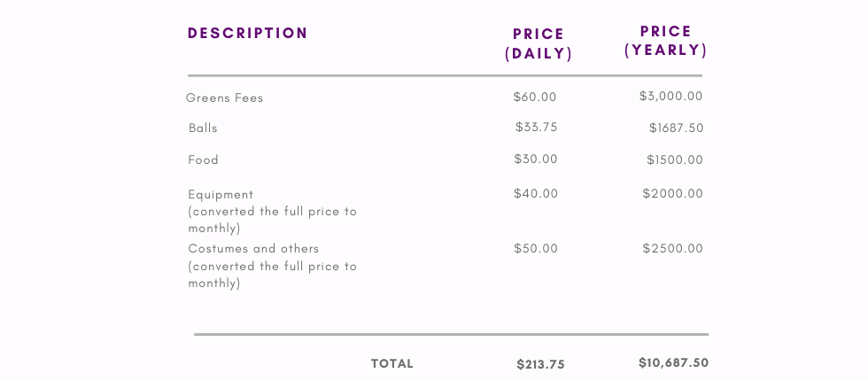Viewport: 868px width, 381px height.
Task: Select the $30.00 daily food price
Action: tap(536, 159)
